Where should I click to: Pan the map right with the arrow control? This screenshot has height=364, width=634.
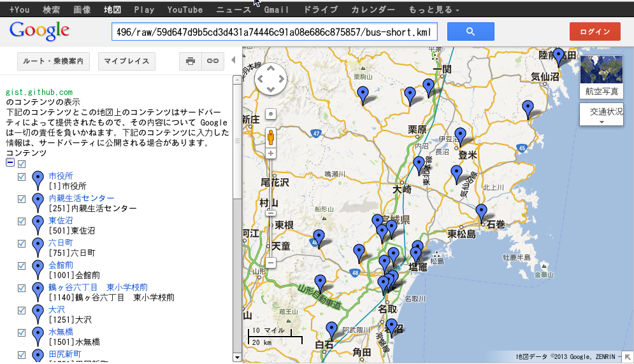[281, 79]
